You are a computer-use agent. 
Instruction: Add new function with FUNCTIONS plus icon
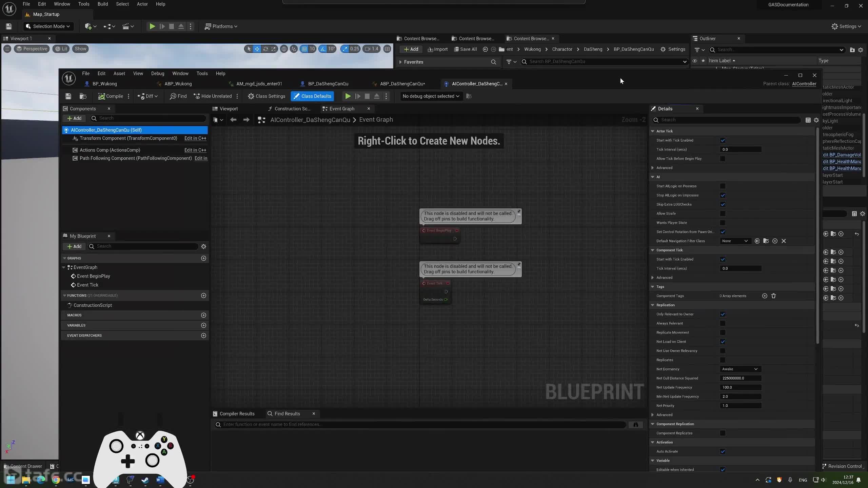pos(203,296)
